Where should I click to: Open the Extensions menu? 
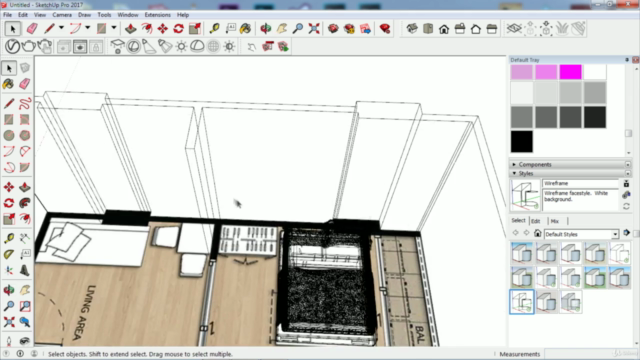pos(158,15)
